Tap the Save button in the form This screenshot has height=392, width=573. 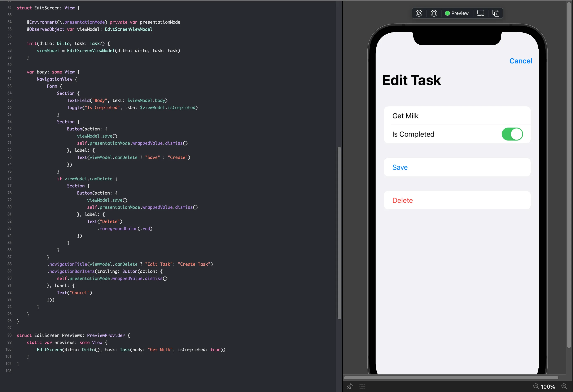[457, 167]
